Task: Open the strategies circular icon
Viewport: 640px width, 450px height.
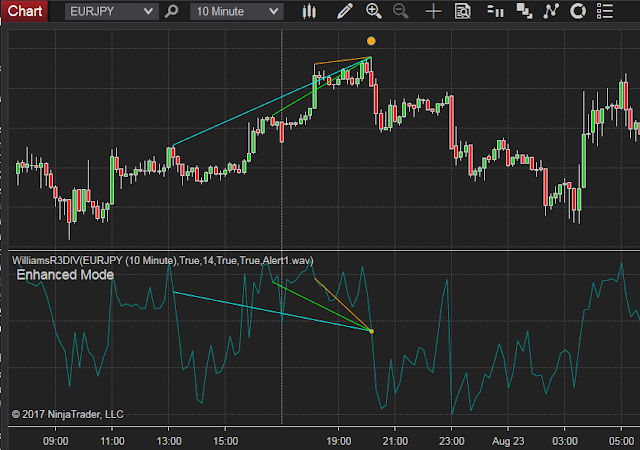Action: pyautogui.click(x=578, y=11)
